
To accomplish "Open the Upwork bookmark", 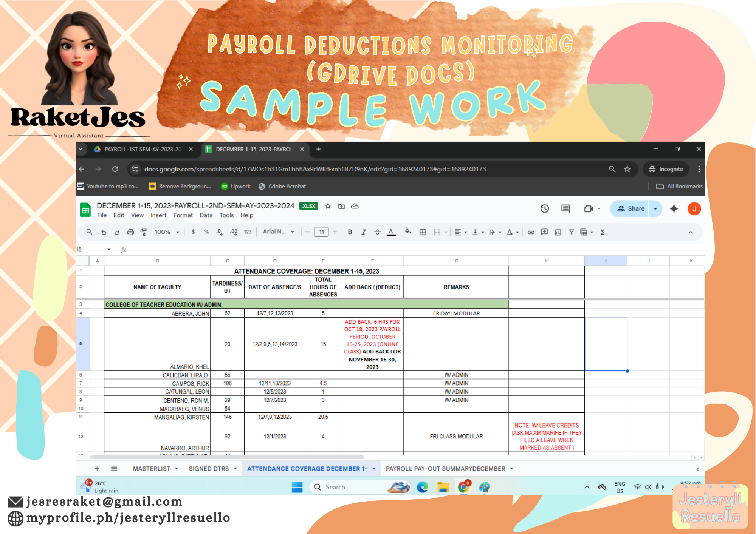I will click(x=236, y=186).
